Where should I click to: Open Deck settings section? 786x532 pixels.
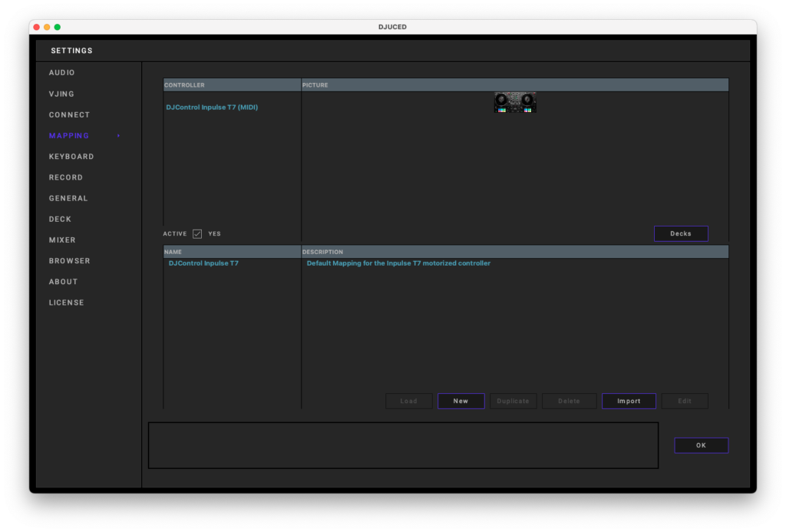point(60,219)
